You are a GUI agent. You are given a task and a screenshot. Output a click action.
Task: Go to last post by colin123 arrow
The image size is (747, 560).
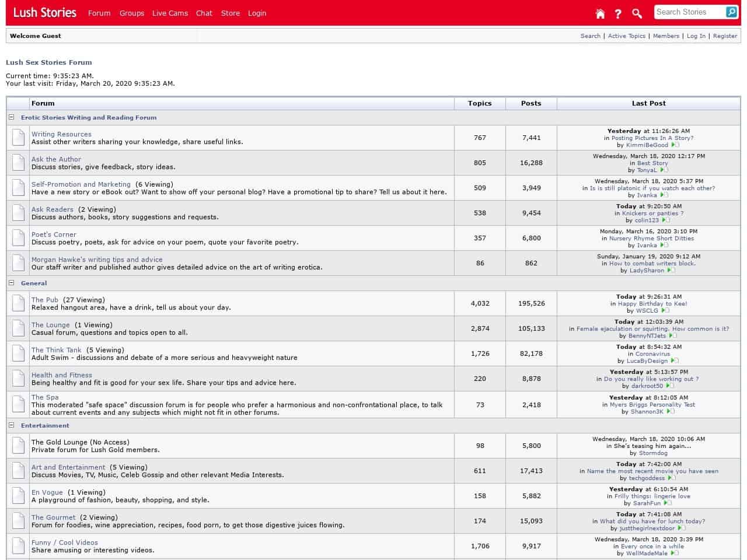click(x=666, y=220)
